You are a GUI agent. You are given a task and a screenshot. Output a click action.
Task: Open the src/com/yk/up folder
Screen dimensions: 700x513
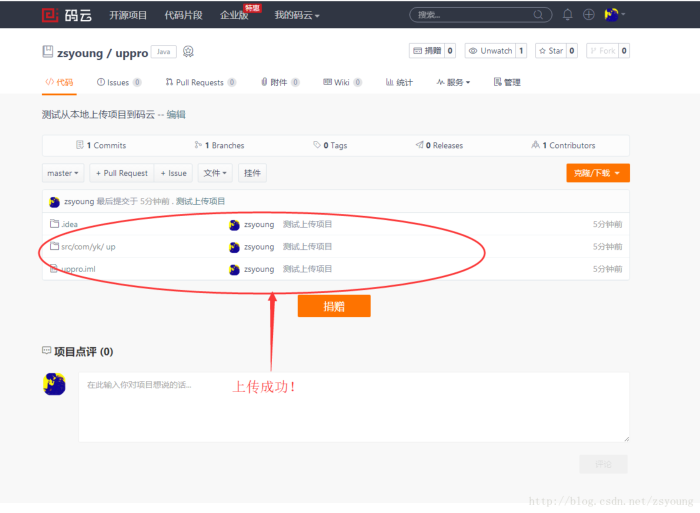[88, 246]
